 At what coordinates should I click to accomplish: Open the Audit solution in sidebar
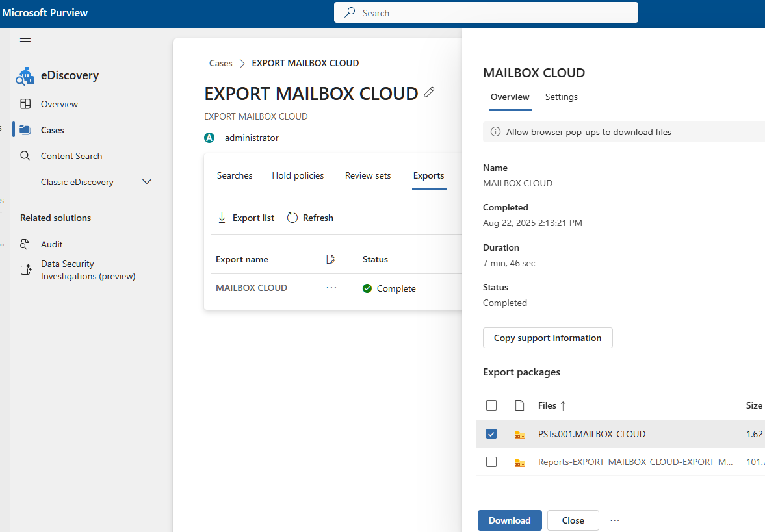(51, 244)
